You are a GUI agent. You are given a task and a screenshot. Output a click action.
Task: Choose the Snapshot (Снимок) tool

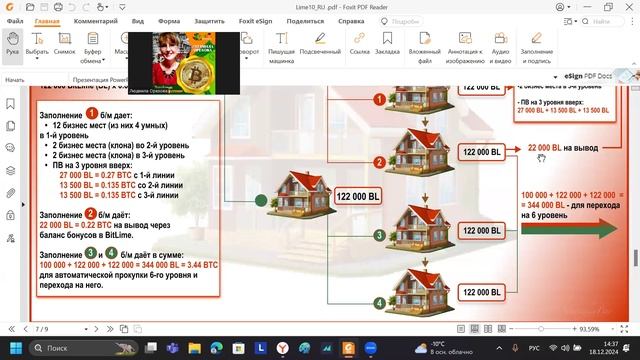pyautogui.click(x=64, y=44)
